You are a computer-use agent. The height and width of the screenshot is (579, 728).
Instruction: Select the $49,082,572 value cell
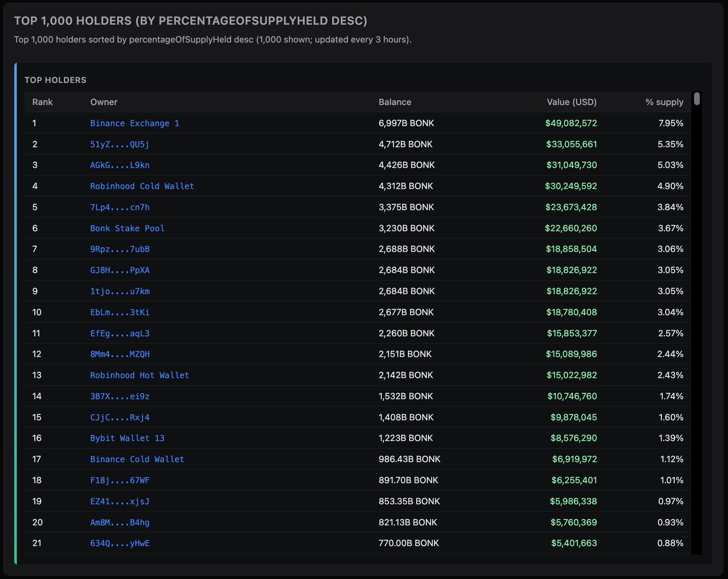coord(571,123)
